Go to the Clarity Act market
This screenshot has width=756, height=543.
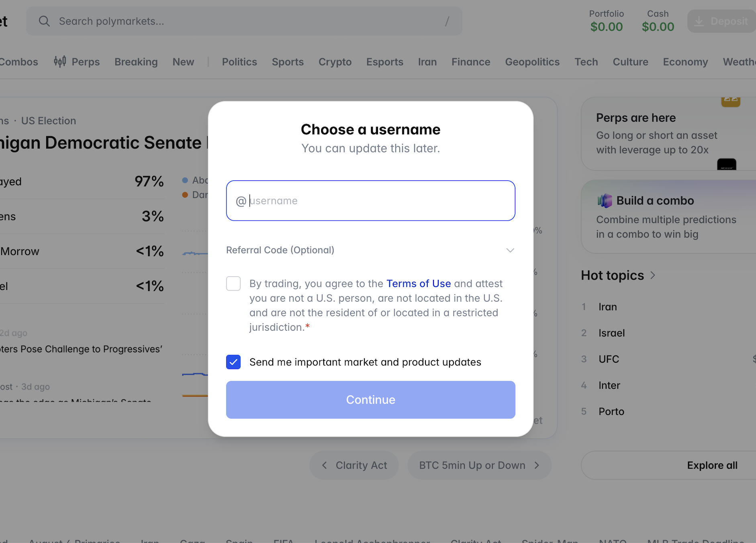pyautogui.click(x=354, y=465)
